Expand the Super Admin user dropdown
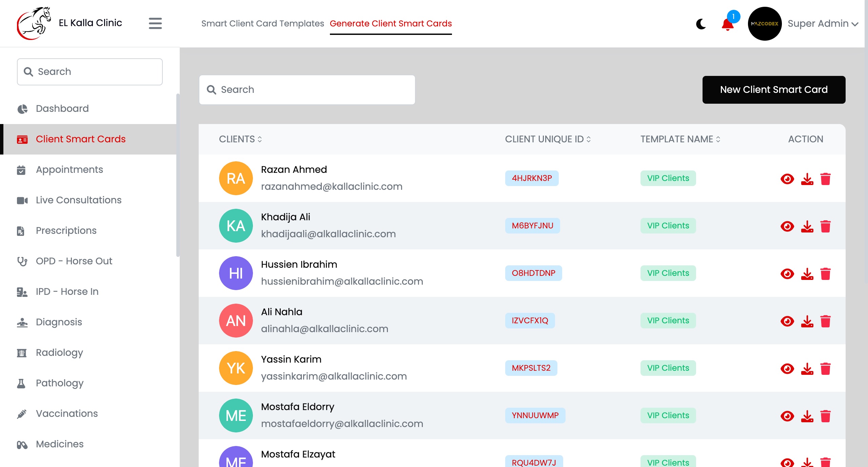Screen dimensions: 868x467 [823, 24]
